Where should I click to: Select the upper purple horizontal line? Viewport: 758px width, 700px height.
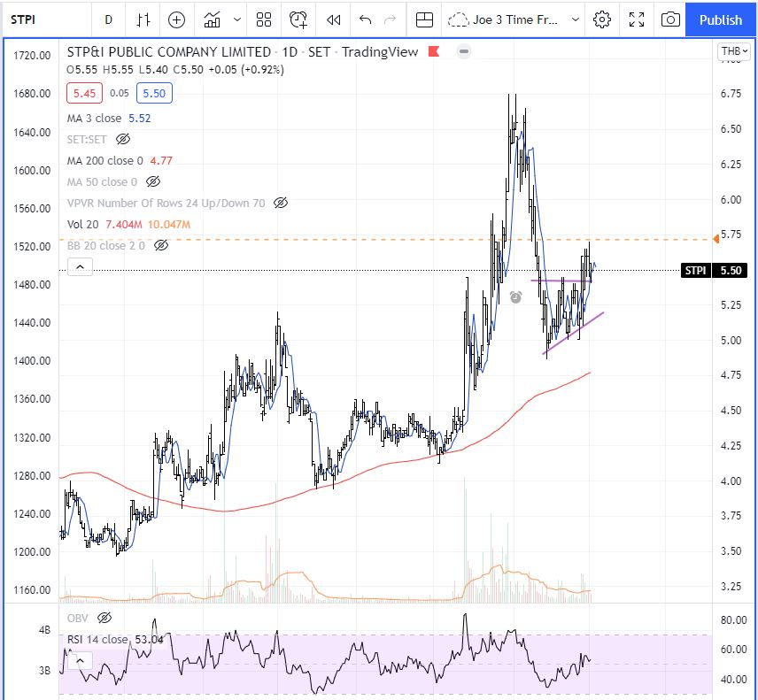[x=561, y=281]
